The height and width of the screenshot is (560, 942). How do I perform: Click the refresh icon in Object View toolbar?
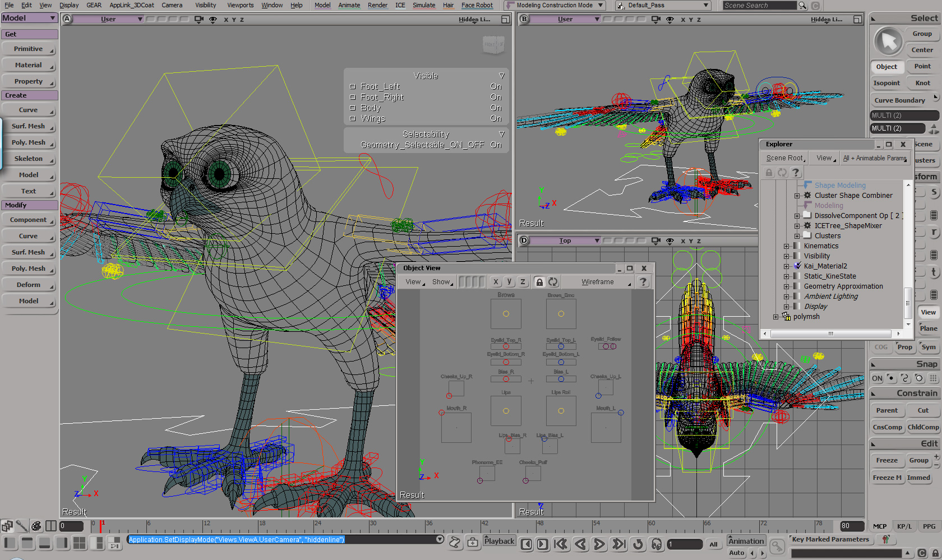pos(553,282)
